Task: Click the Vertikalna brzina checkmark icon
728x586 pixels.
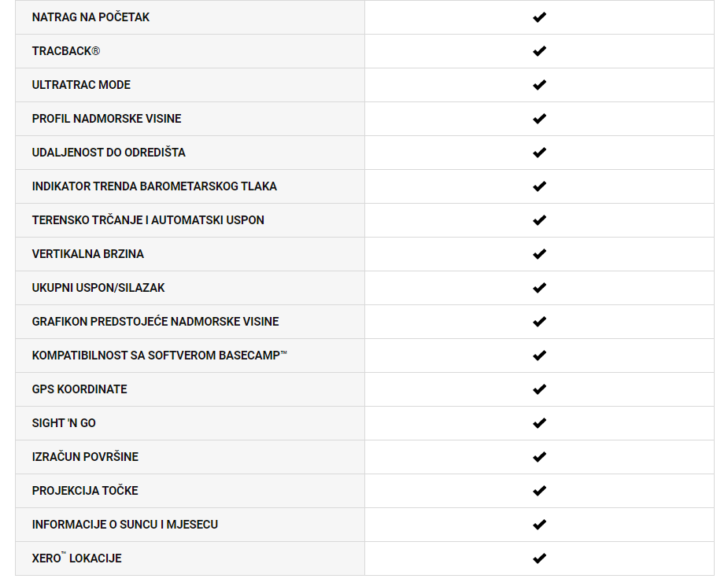Action: click(x=539, y=254)
